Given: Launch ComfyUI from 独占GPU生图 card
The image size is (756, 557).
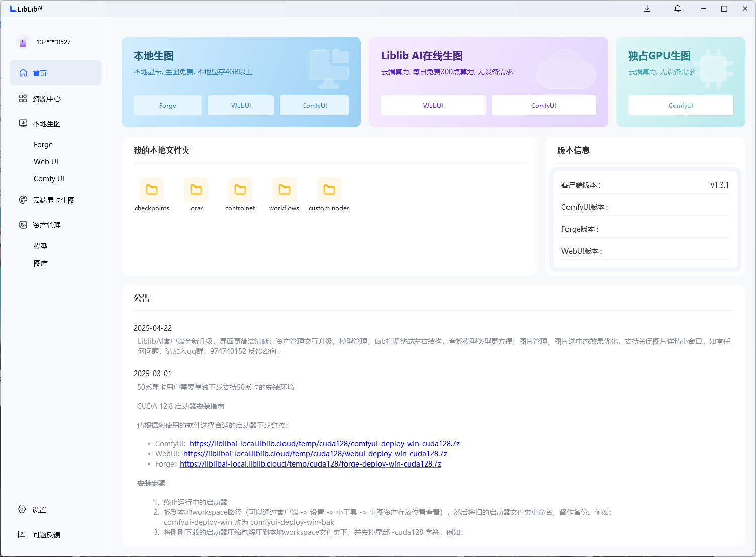Looking at the screenshot, I should (x=681, y=105).
